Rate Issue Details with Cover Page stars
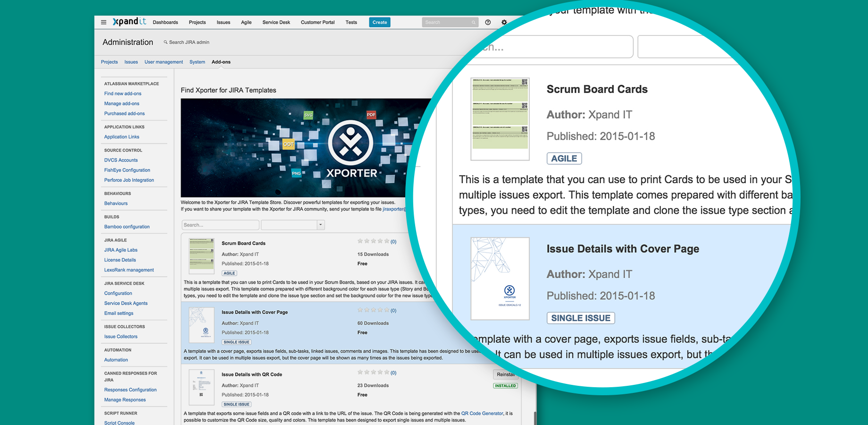Image resolution: width=868 pixels, height=425 pixels. [x=373, y=310]
